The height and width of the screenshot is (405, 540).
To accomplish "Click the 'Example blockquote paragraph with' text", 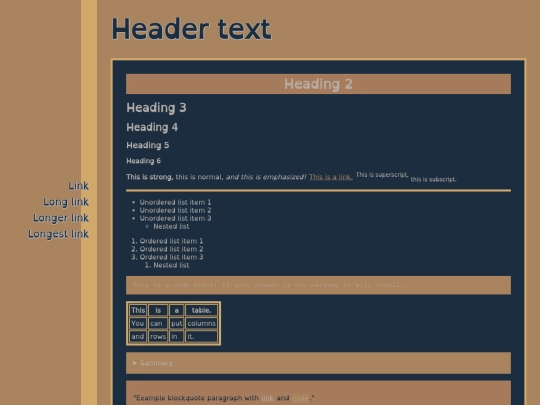I will point(197,398).
